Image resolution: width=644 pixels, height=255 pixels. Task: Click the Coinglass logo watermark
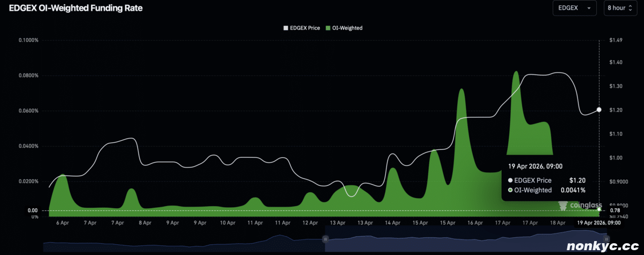[581, 205]
